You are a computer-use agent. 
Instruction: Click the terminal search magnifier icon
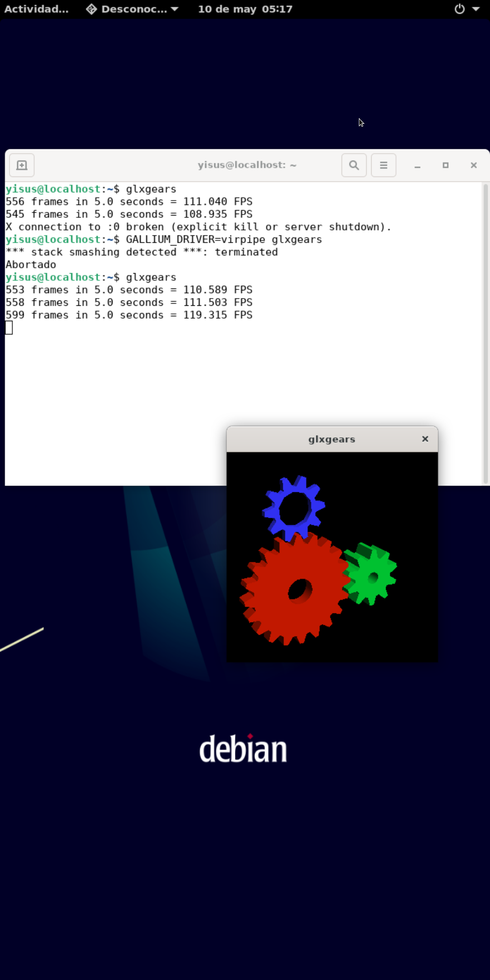tap(354, 165)
